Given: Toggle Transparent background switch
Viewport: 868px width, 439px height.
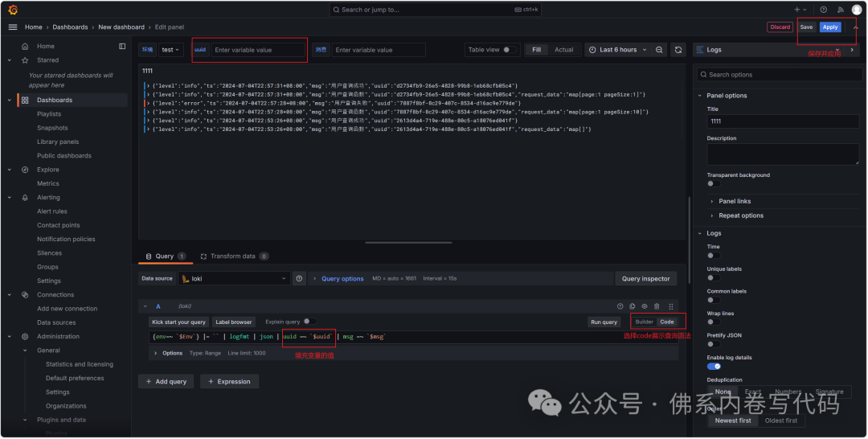Looking at the screenshot, I should click(714, 184).
